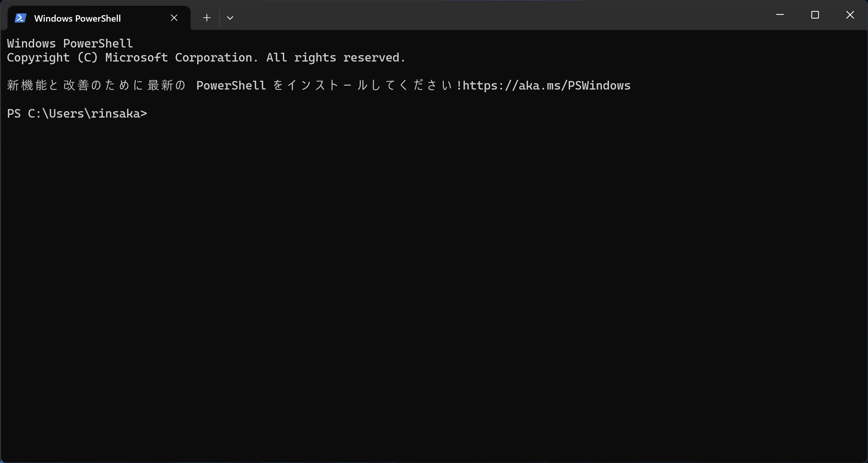
Task: Open a new tab with the plus button
Action: pos(207,18)
